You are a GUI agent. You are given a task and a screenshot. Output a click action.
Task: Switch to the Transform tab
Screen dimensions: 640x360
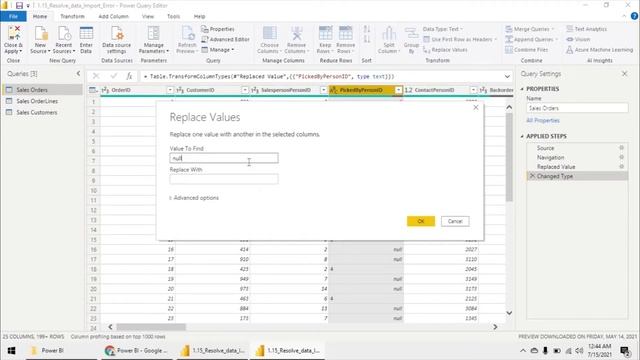(x=72, y=16)
